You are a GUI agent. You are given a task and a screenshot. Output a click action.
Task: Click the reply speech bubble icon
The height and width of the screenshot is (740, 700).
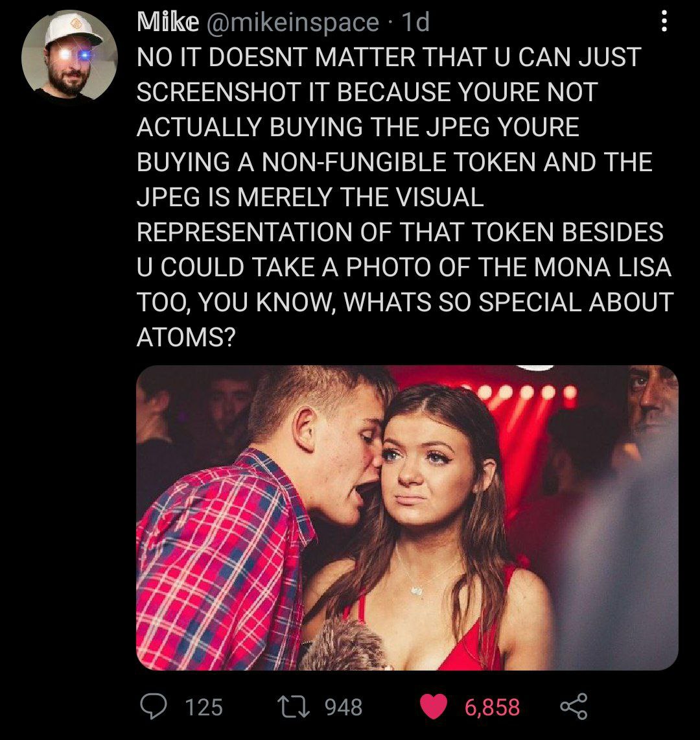click(x=153, y=706)
